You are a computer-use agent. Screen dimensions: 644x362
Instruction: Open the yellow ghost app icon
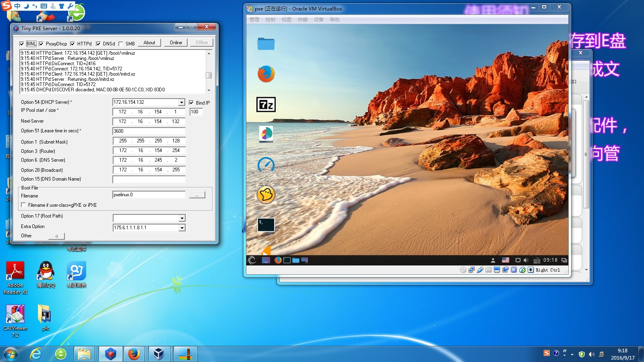pos(266,195)
